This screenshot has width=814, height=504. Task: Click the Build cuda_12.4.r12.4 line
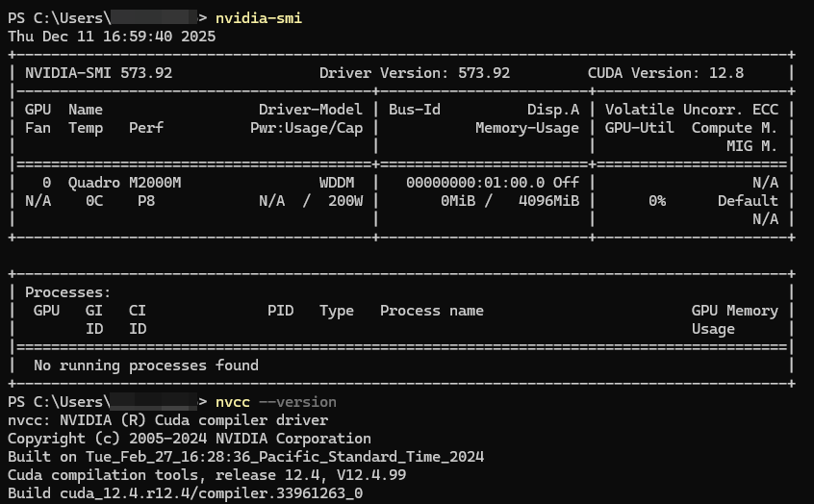coord(186,493)
